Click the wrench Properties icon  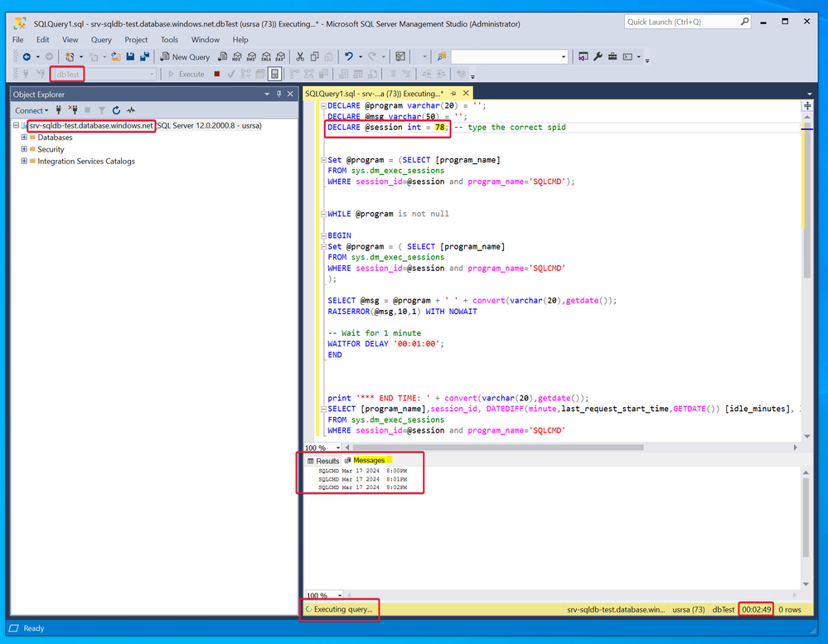pos(598,56)
